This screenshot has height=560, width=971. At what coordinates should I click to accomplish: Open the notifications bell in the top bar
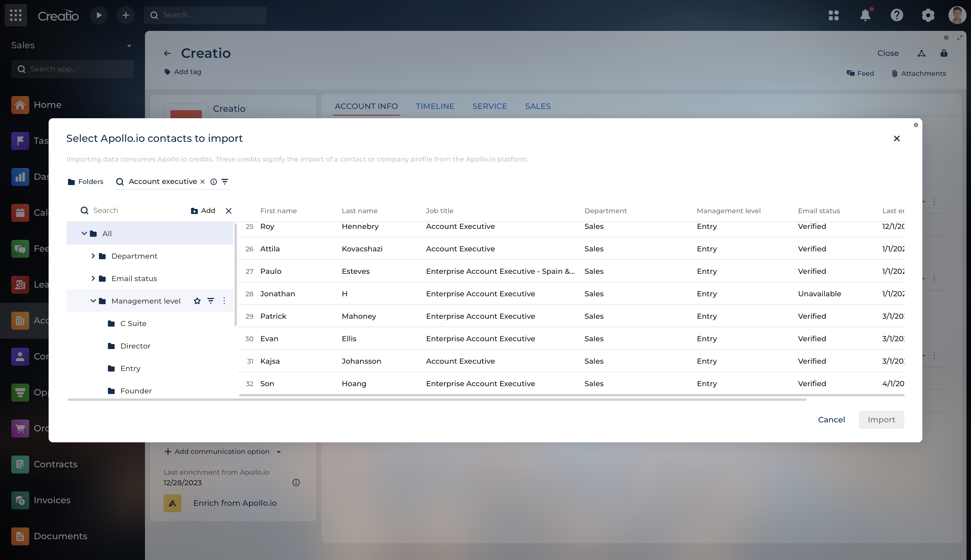tap(865, 15)
